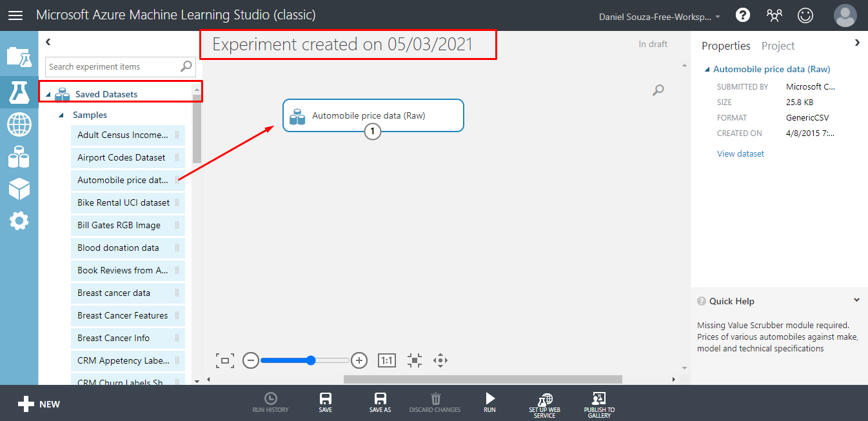Select Breast Cancer Info

point(128,338)
